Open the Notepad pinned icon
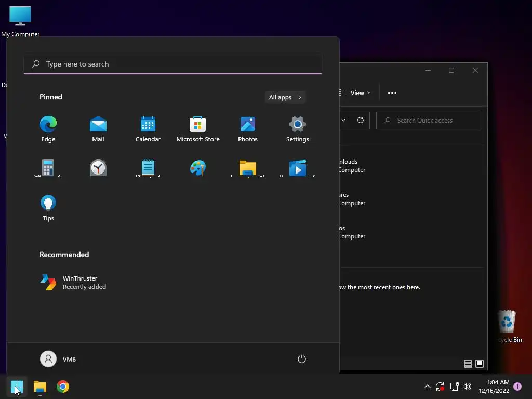 [x=148, y=168]
